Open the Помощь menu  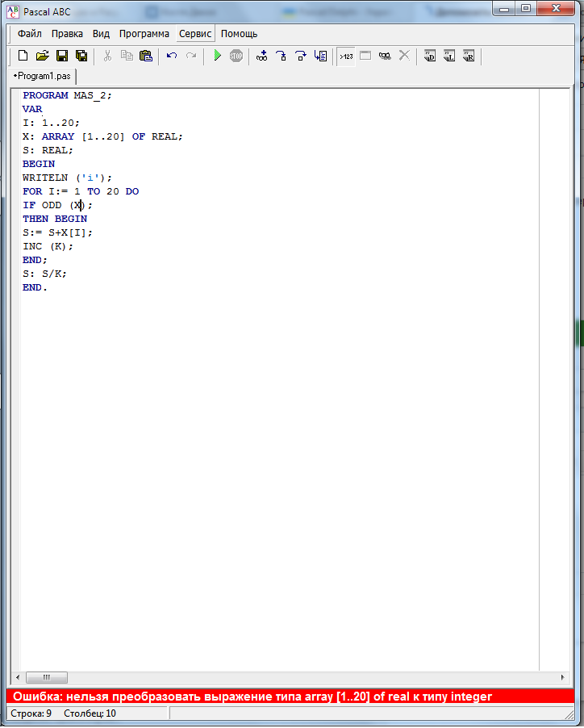point(240,34)
